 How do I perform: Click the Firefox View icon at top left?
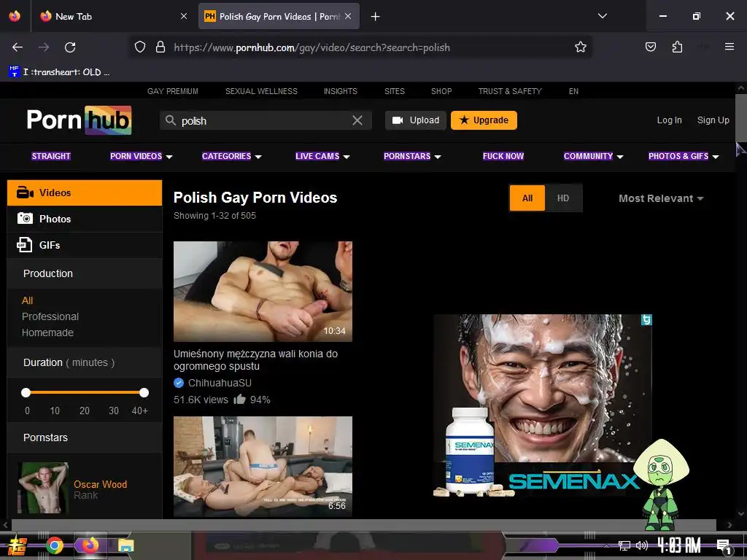15,16
